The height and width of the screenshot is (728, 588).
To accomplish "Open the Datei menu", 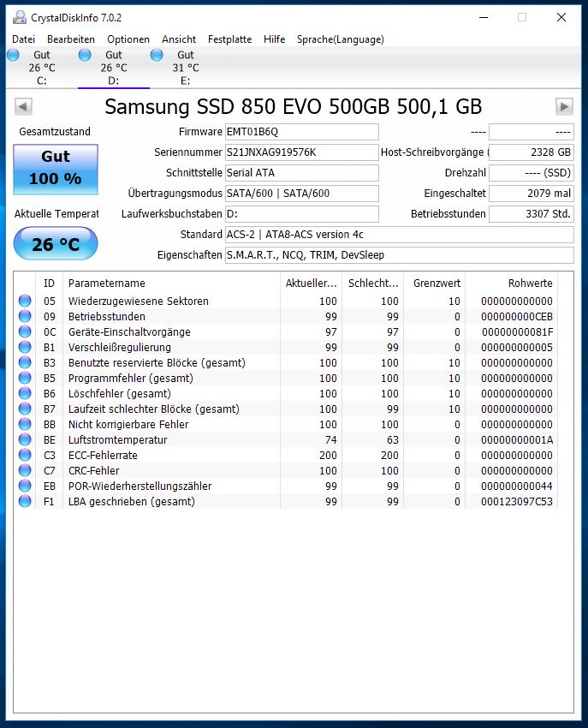I will (x=23, y=39).
